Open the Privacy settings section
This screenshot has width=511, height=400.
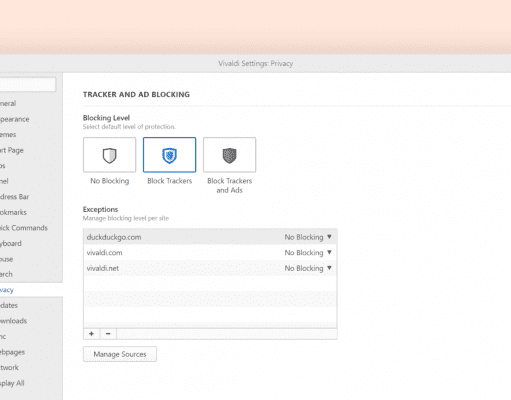(7, 290)
